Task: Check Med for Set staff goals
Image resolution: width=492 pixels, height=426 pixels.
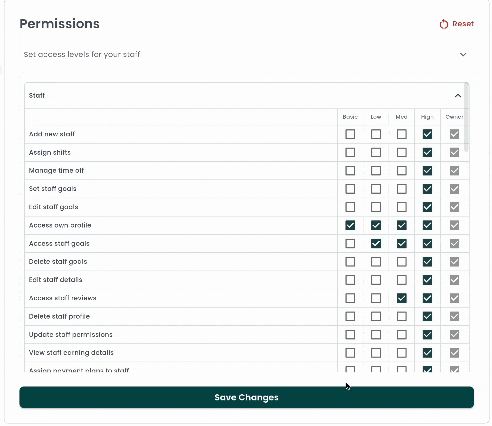Action: pos(402,189)
